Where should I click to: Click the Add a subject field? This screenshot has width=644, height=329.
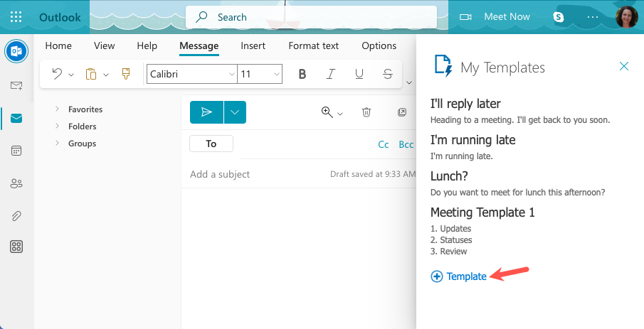coord(256,174)
